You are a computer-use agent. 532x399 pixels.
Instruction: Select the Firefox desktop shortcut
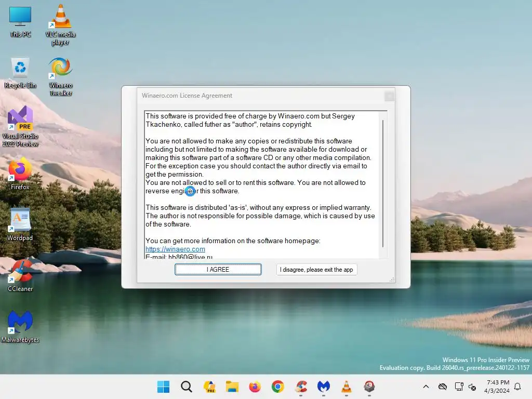[20, 174]
